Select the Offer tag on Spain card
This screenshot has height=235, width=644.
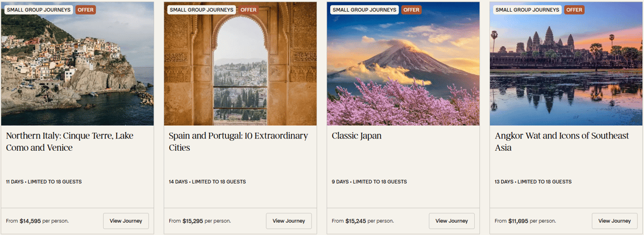(x=248, y=10)
